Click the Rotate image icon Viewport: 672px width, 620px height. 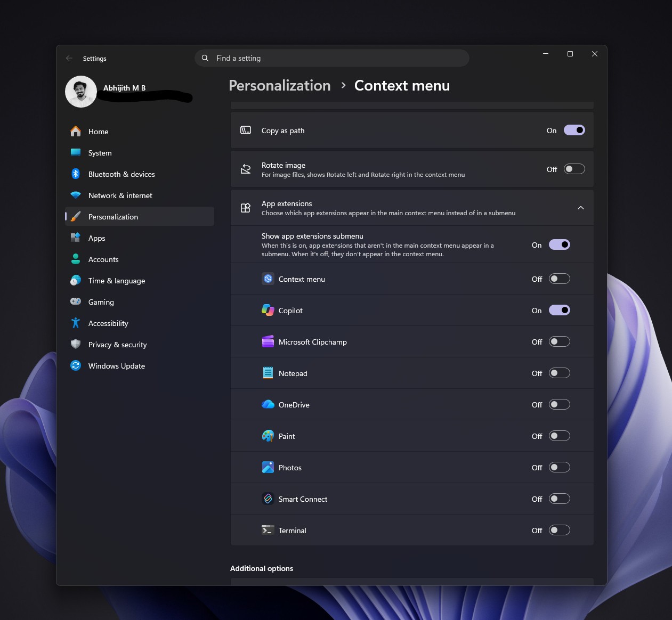click(246, 169)
